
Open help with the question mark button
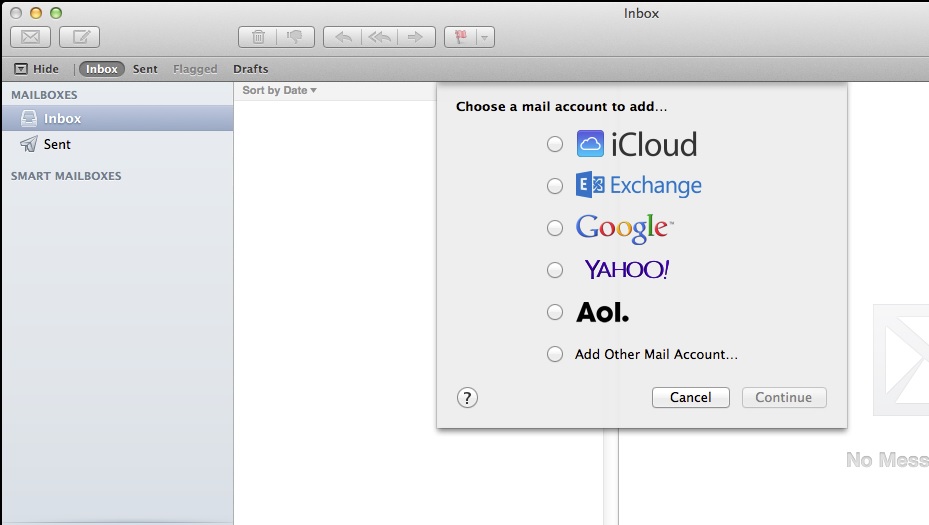(x=467, y=398)
